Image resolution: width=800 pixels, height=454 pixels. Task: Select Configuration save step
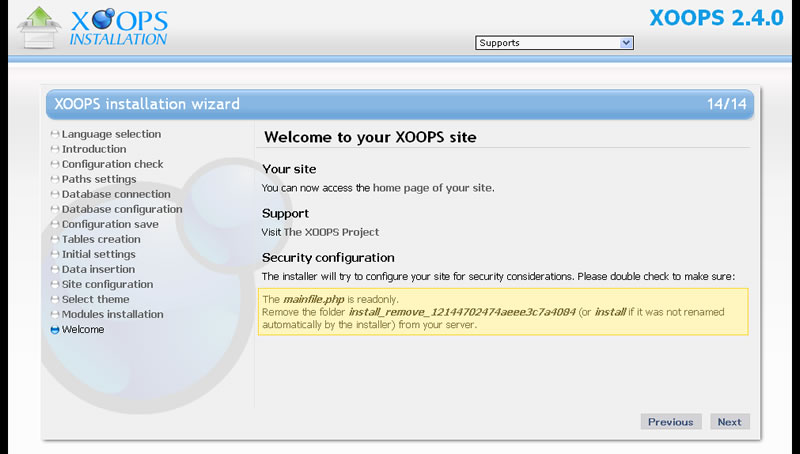click(x=110, y=224)
